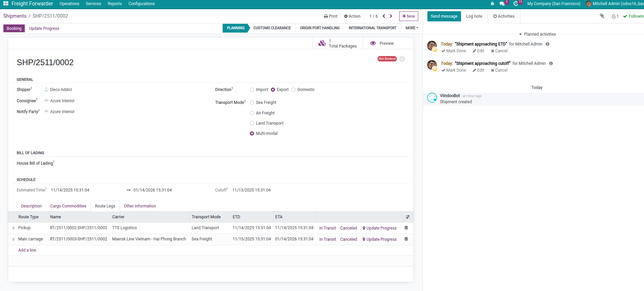Screen dimensions: 644x291
Task: Switch to the Cargo Commodities tab
Action: click(68, 206)
